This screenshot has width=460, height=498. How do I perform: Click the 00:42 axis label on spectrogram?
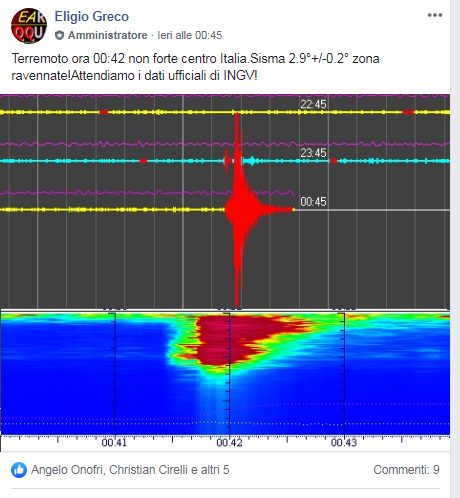point(229,443)
